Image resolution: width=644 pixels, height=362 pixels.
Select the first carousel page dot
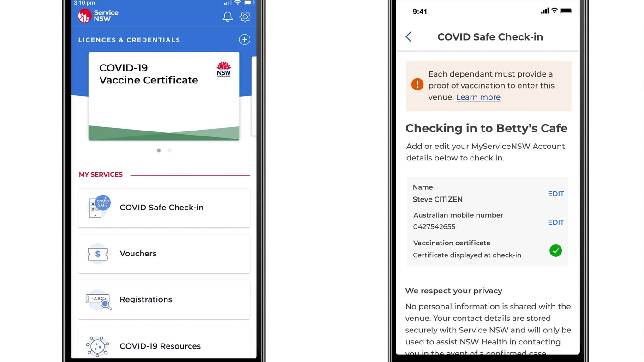[x=159, y=150]
